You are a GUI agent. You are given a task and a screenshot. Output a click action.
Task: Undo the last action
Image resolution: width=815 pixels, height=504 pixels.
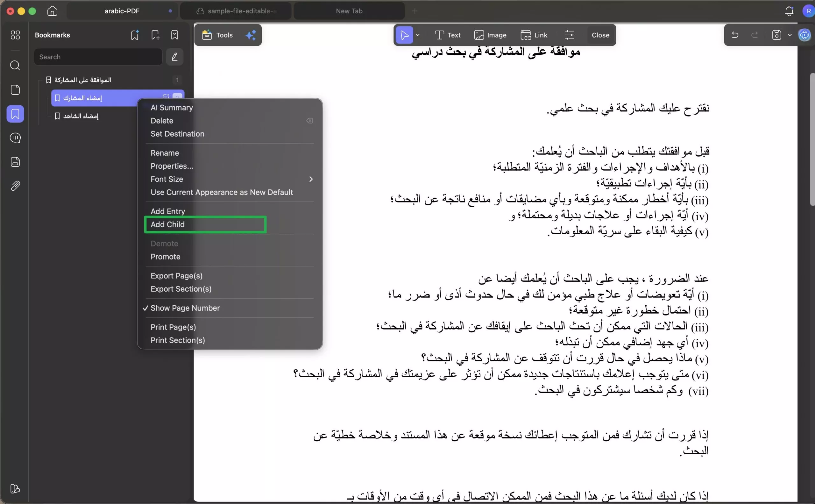tap(735, 35)
